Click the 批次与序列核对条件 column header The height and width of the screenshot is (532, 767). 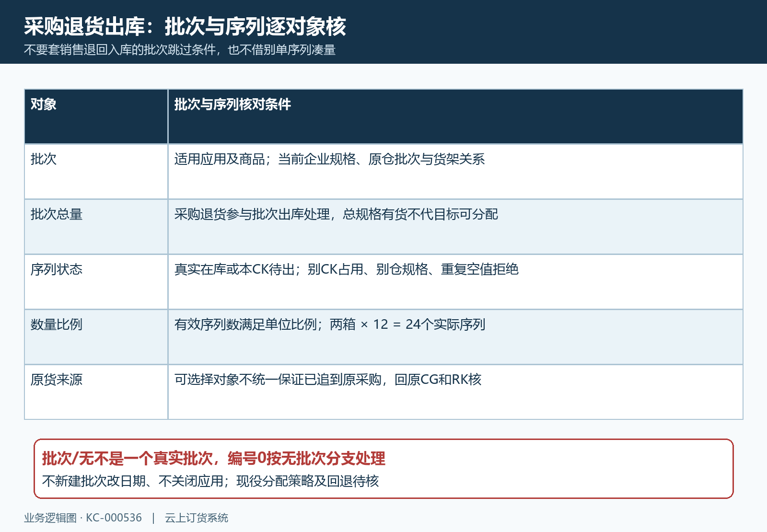[x=455, y=116]
